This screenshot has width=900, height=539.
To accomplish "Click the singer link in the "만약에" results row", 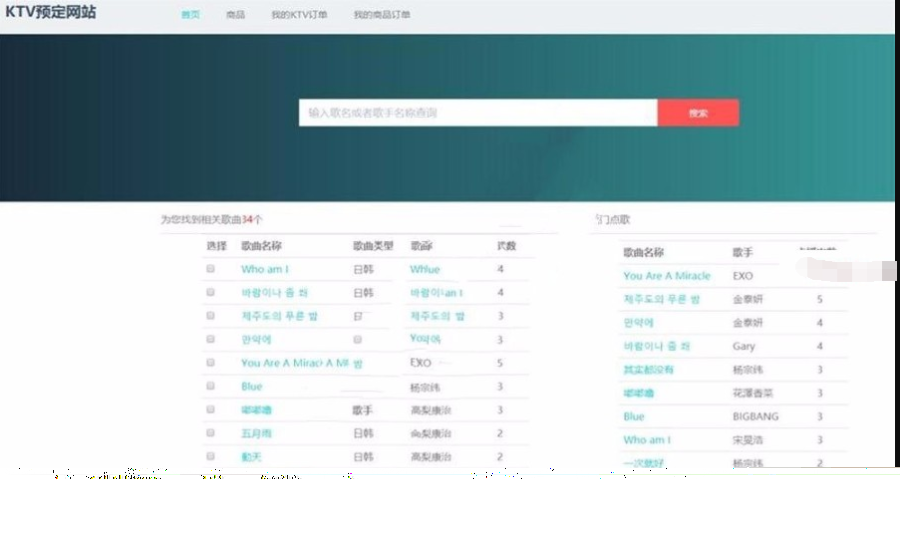I will coord(425,339).
